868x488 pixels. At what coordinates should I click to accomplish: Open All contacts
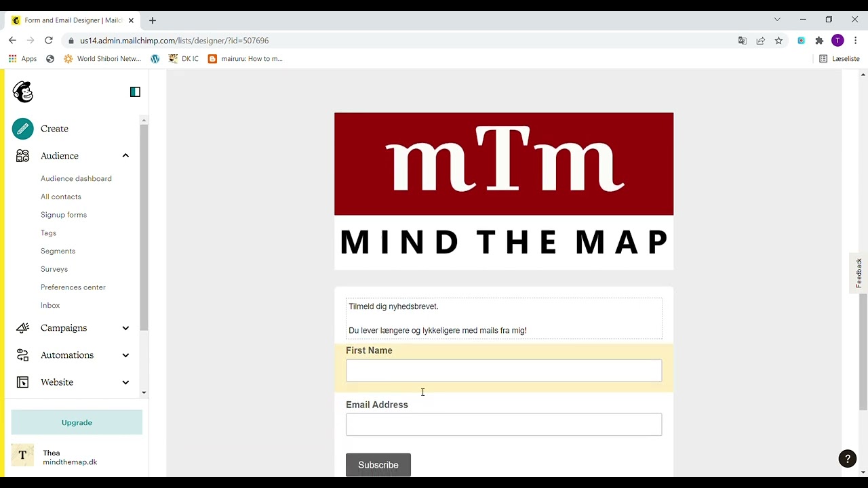tap(61, 197)
